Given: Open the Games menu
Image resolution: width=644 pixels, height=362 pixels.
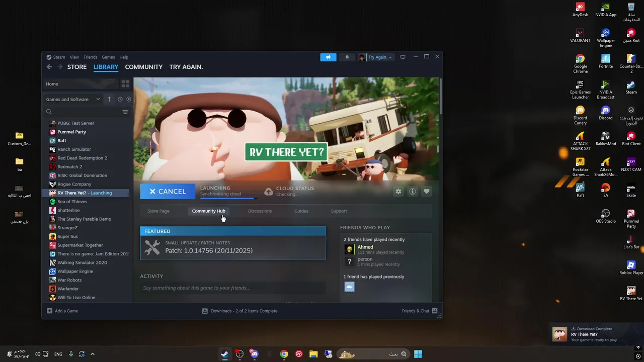Looking at the screenshot, I should (108, 57).
